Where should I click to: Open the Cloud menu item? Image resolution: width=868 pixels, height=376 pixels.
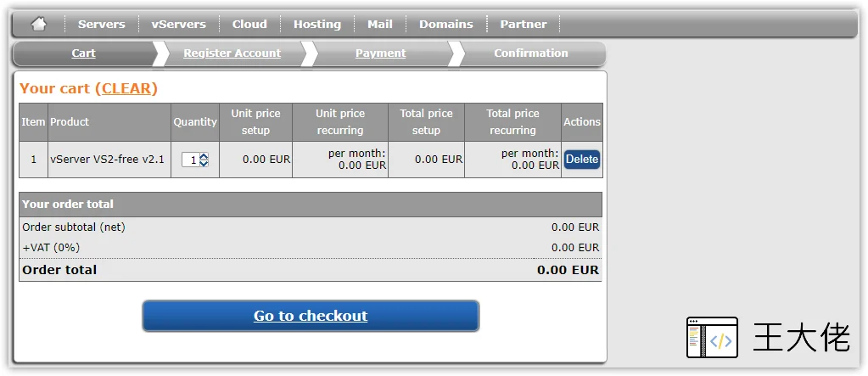249,25
